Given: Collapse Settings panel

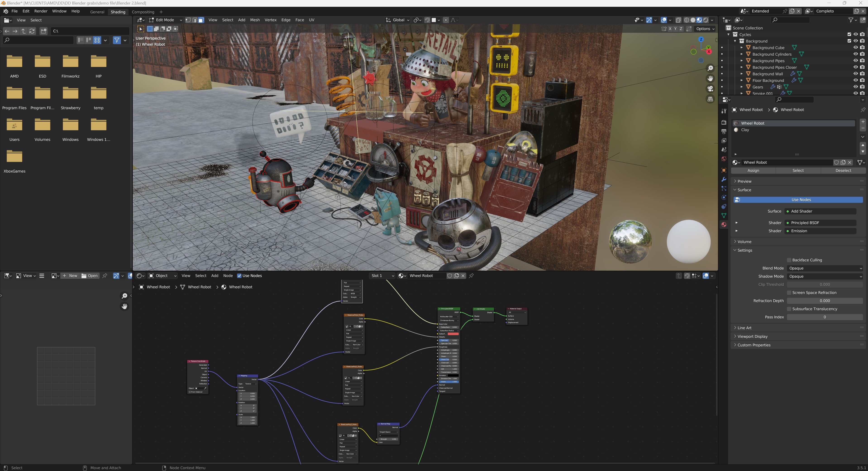Looking at the screenshot, I should click(x=745, y=250).
